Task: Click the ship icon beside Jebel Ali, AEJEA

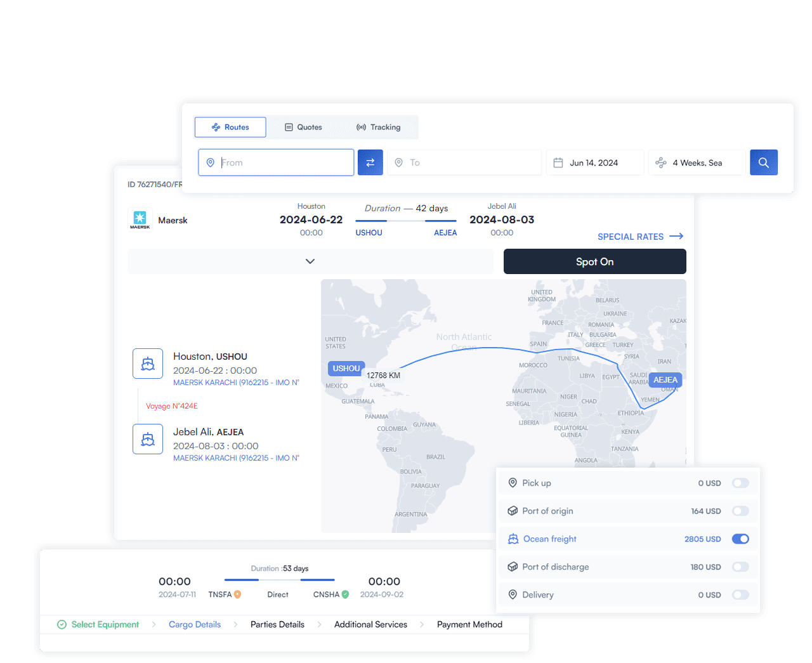Action: click(148, 439)
